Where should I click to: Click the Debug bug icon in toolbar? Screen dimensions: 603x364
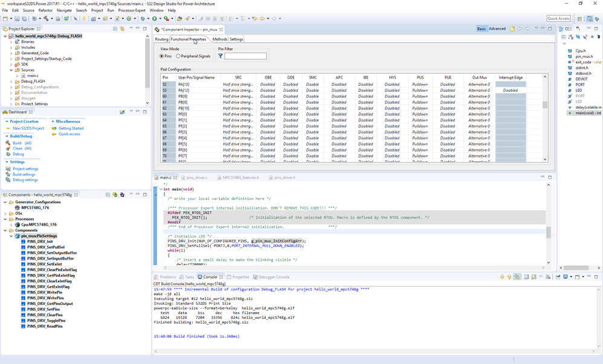143,19
